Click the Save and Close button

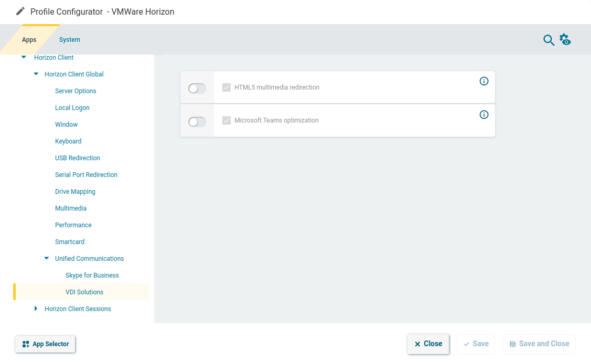[540, 344]
